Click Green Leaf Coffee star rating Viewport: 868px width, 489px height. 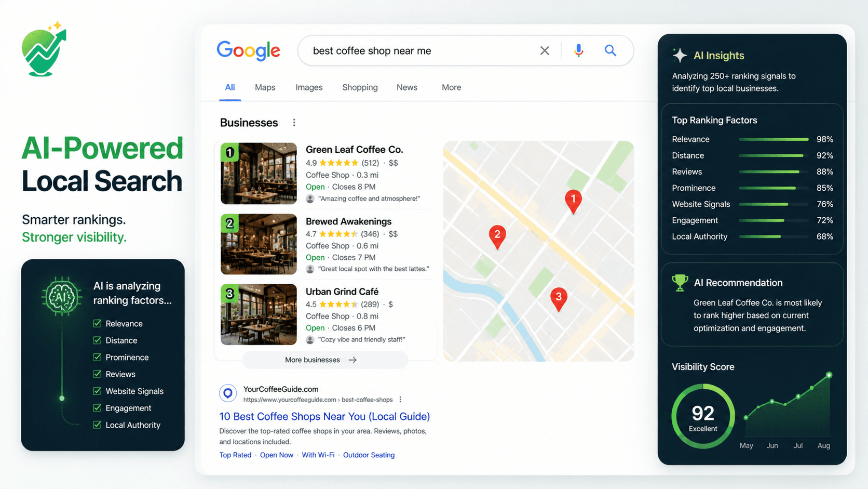(338, 163)
